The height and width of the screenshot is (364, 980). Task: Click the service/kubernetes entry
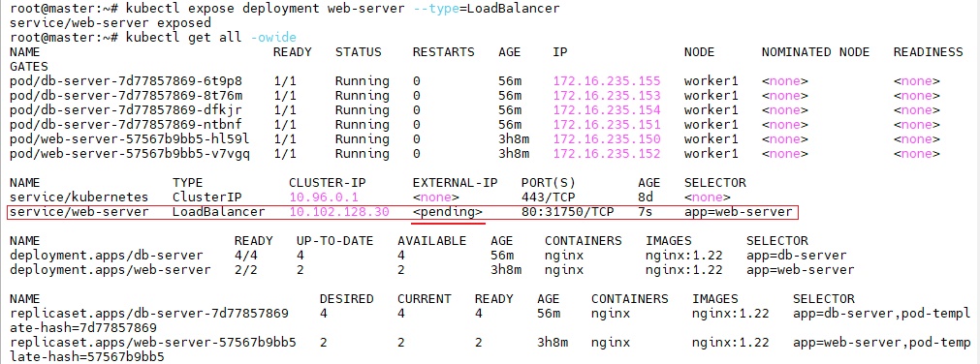[x=79, y=197]
